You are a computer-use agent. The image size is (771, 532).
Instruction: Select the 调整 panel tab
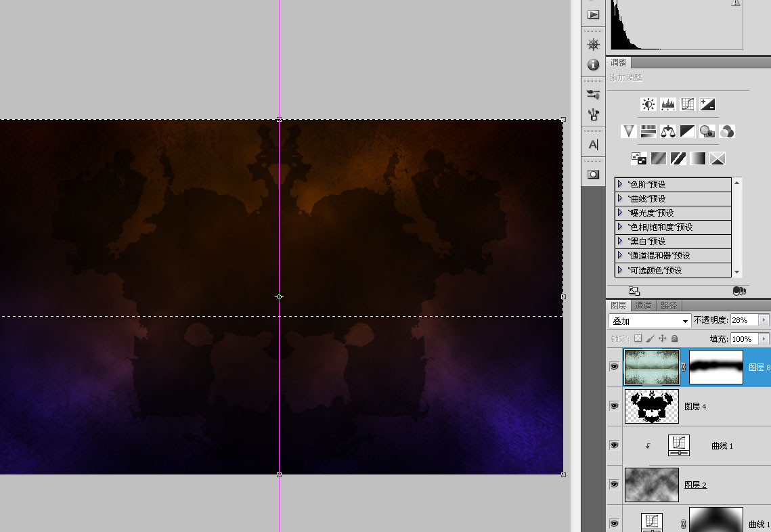coord(619,62)
